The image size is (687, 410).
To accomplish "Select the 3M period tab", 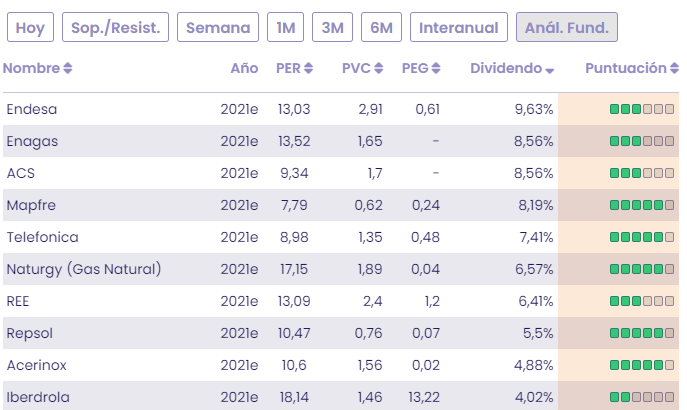I will pos(332,27).
